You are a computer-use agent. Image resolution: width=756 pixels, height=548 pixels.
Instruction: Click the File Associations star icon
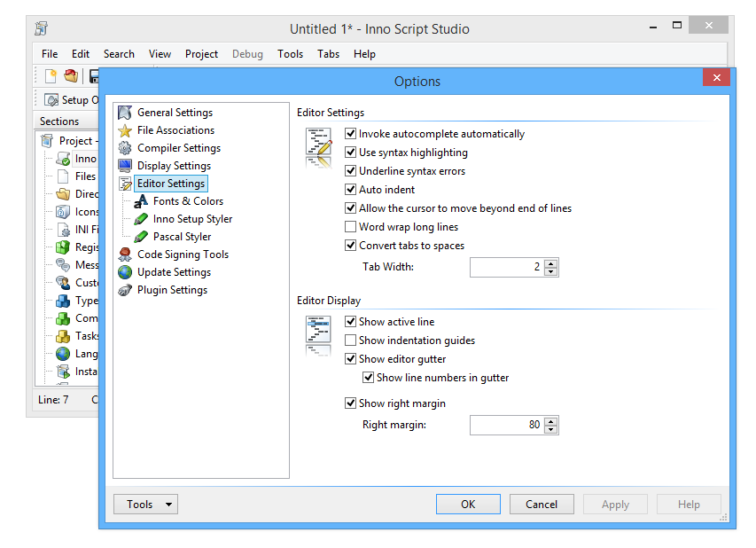pyautogui.click(x=125, y=130)
